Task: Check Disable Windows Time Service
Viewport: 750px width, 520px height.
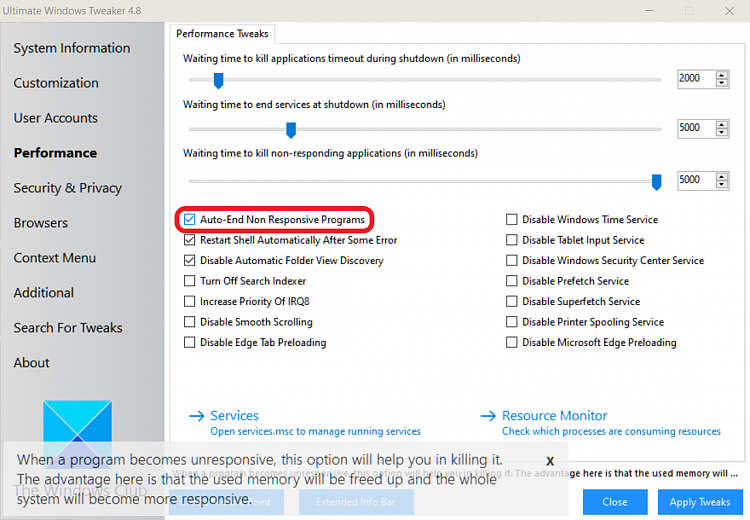Action: [512, 220]
